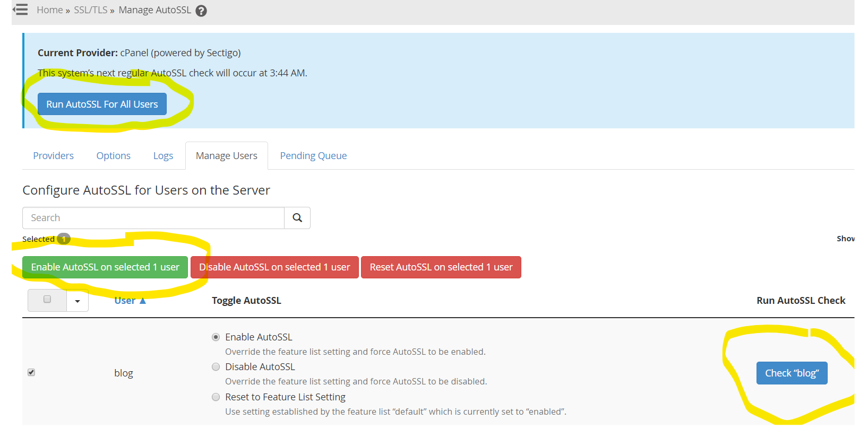Open the Options tab

point(113,156)
